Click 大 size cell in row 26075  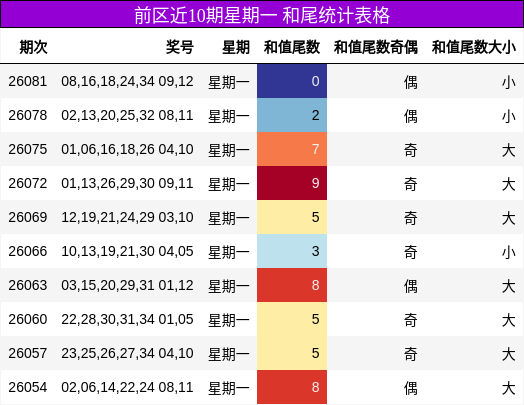(509, 150)
